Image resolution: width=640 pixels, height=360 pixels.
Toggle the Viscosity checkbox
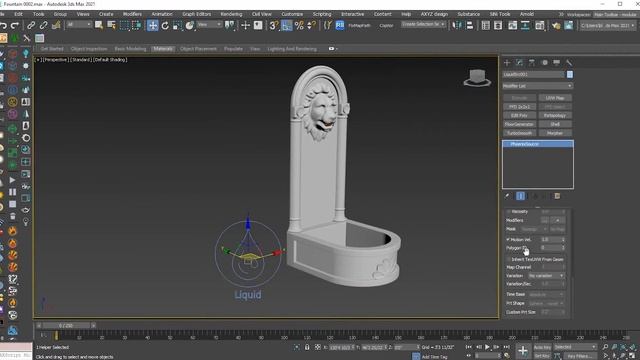[x=509, y=211]
